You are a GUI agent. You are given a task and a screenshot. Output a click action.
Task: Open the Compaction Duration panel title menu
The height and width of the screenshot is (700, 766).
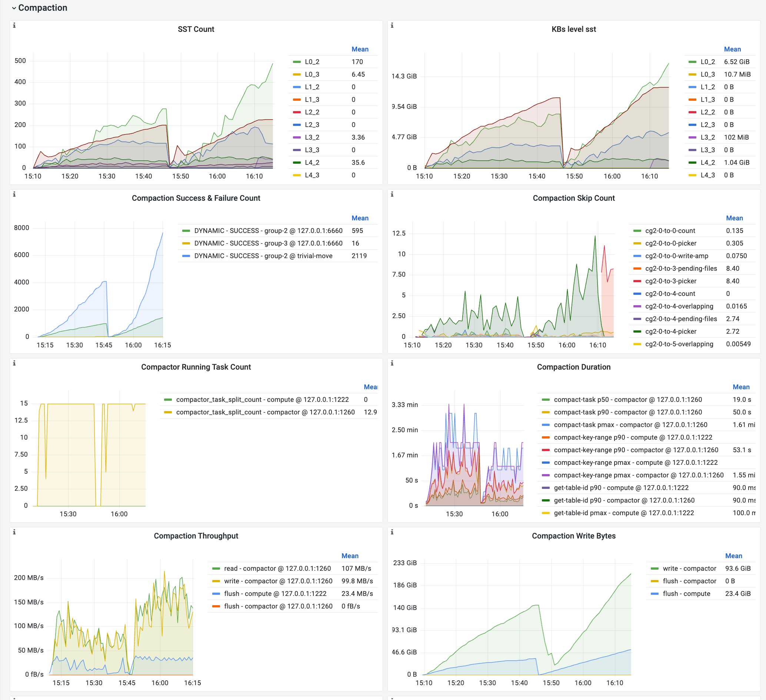tap(573, 367)
